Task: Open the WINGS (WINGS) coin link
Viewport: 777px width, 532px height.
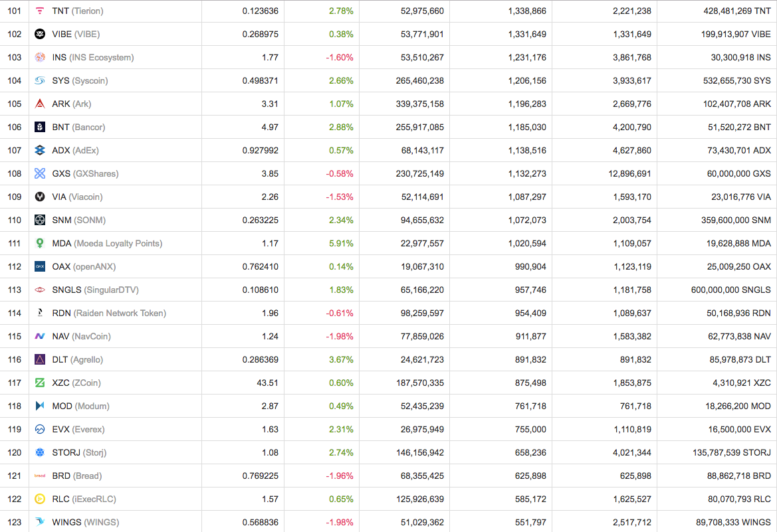Action: [x=86, y=522]
